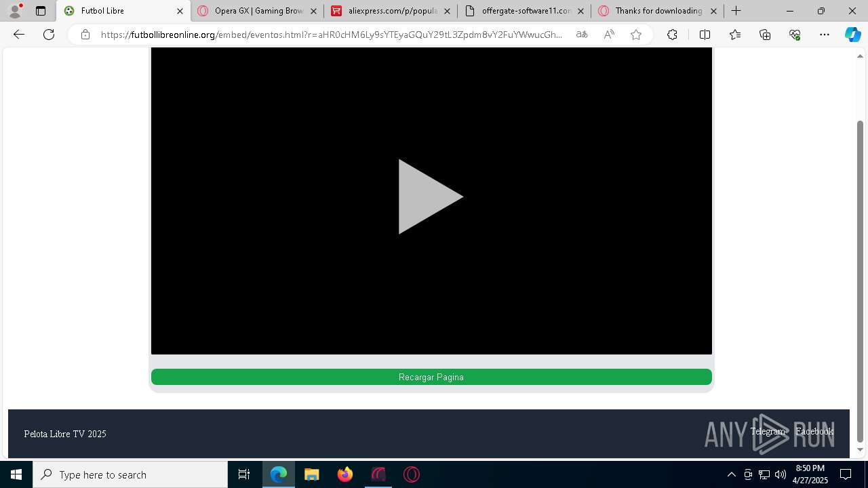Click the address bar URL field
The width and height of the screenshot is (868, 488).
(x=332, y=35)
